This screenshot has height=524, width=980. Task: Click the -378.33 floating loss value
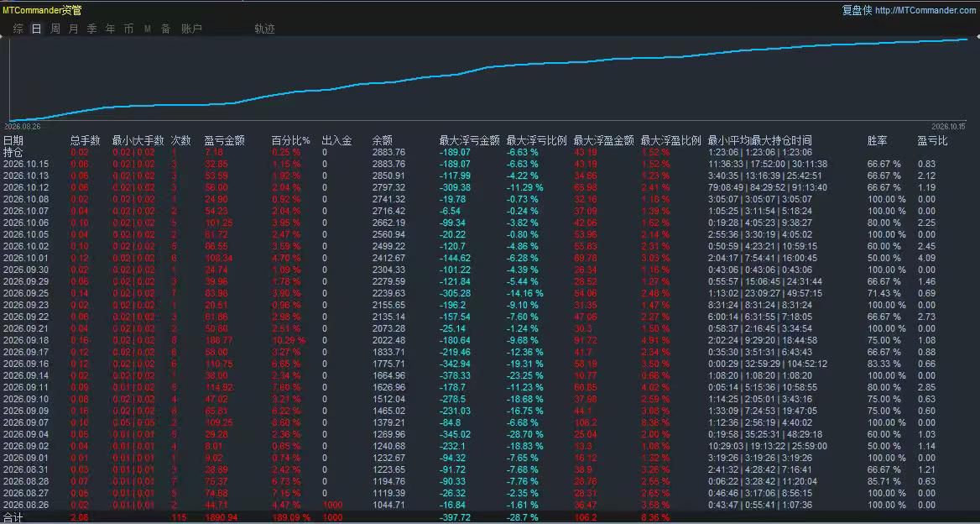pos(455,375)
